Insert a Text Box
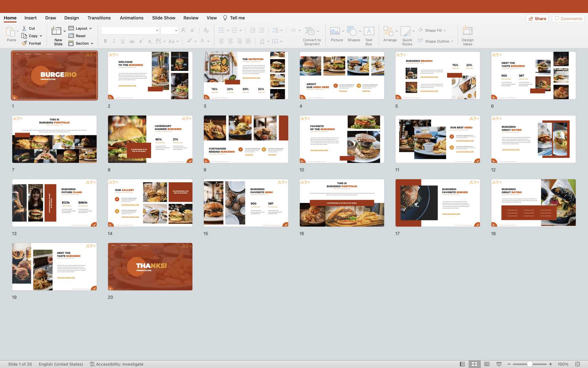 (369, 31)
